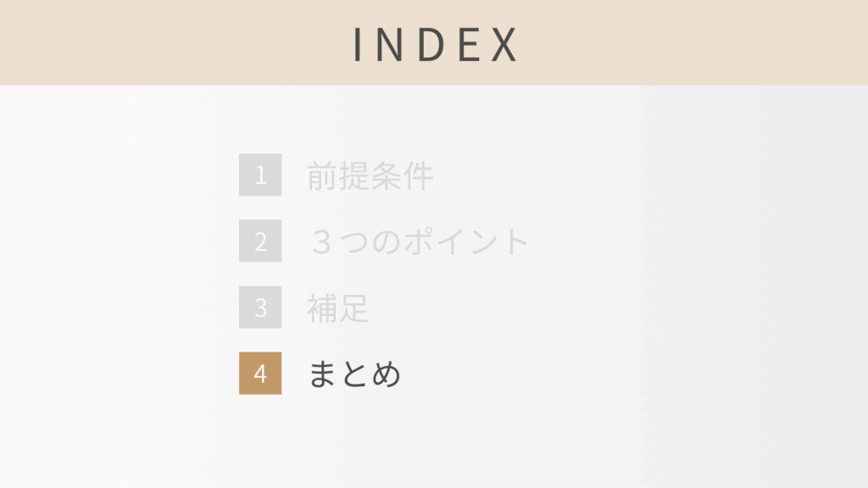Click the INDEX slide title
Image resolution: width=868 pixels, height=488 pixels.
[x=434, y=44]
